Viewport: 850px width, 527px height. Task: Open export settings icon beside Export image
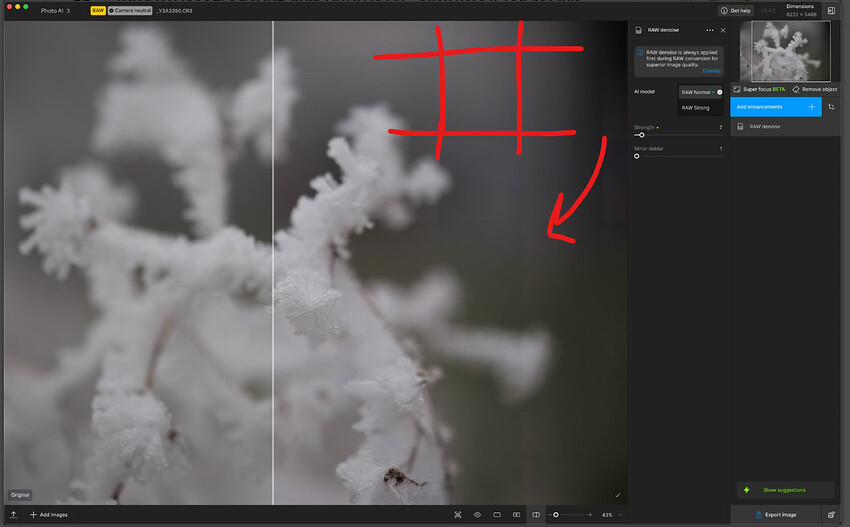point(831,515)
